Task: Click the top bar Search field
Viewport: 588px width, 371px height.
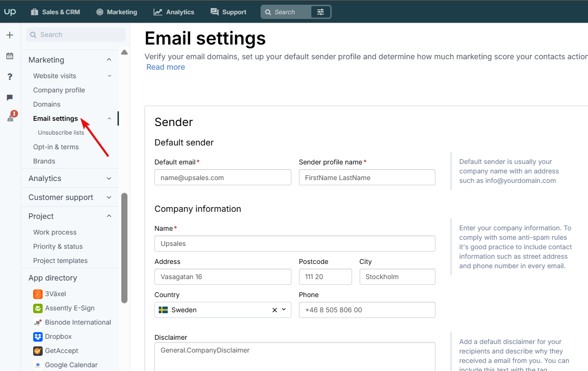Action: (287, 12)
